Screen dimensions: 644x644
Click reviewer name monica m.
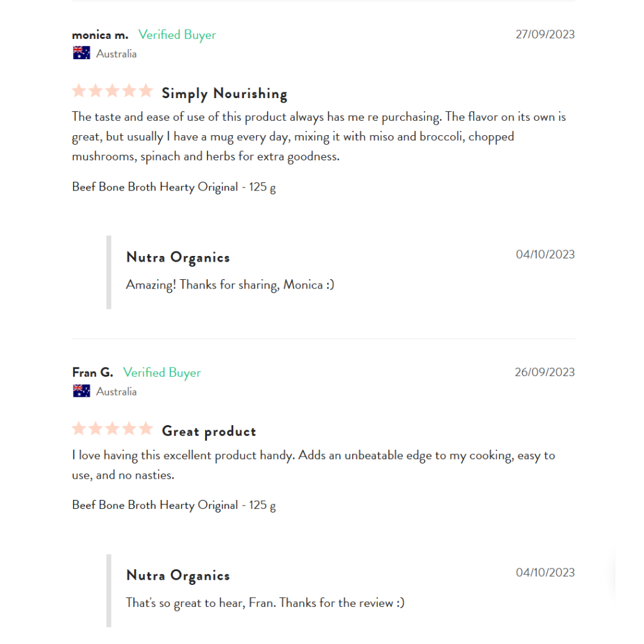[100, 35]
